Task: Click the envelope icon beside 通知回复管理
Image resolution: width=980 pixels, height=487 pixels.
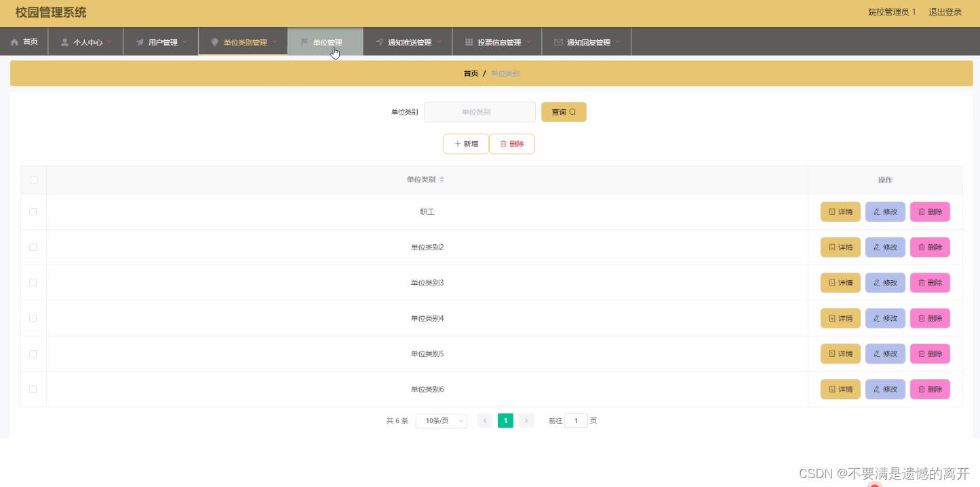Action: 558,42
